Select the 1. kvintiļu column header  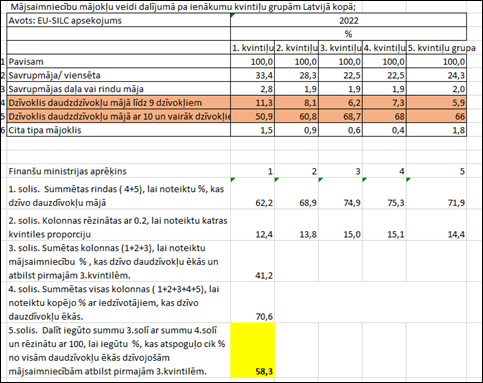252,48
